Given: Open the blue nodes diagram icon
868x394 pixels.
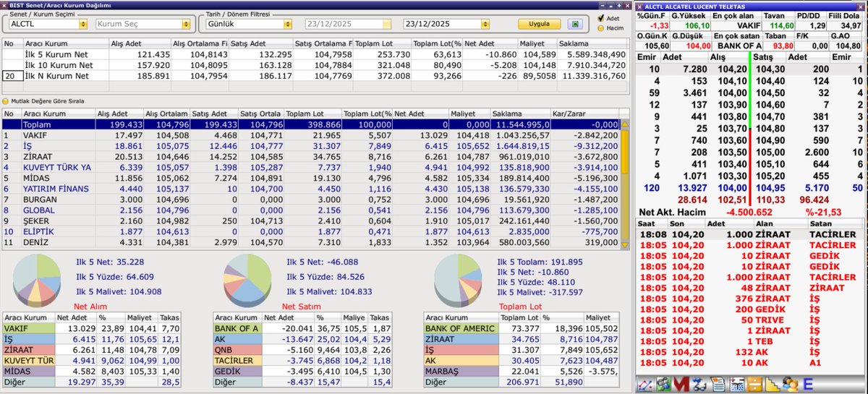Looking at the screenshot, I should [x=699, y=384].
